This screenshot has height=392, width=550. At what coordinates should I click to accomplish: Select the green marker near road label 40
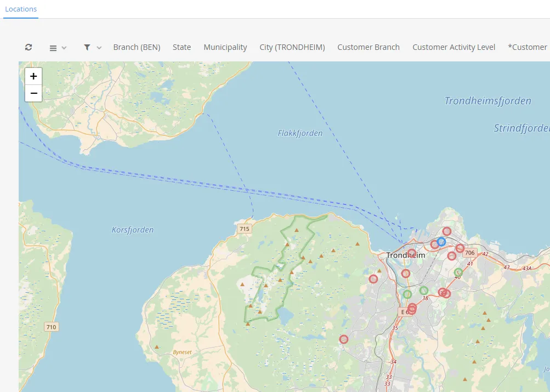tap(458, 272)
